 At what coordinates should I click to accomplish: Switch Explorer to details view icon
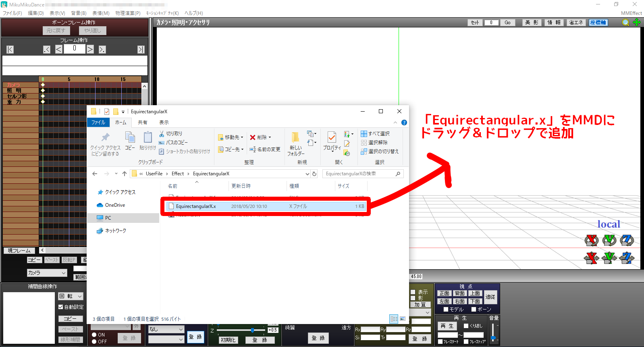394,319
